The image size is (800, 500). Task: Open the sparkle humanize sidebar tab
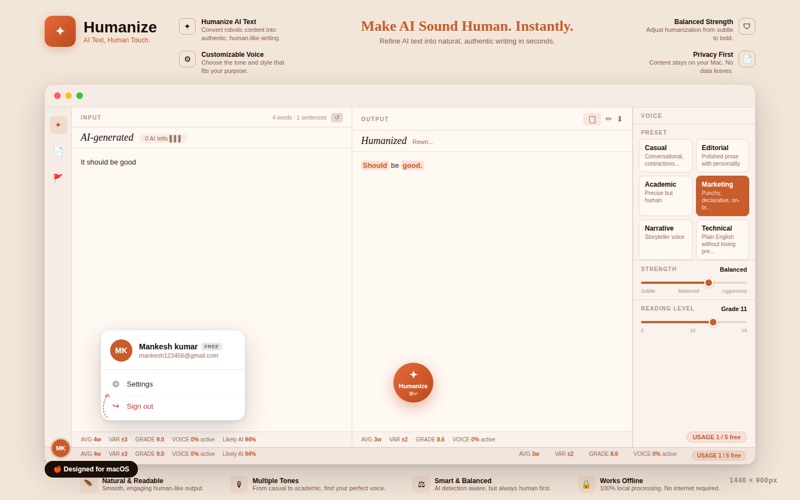pos(58,125)
